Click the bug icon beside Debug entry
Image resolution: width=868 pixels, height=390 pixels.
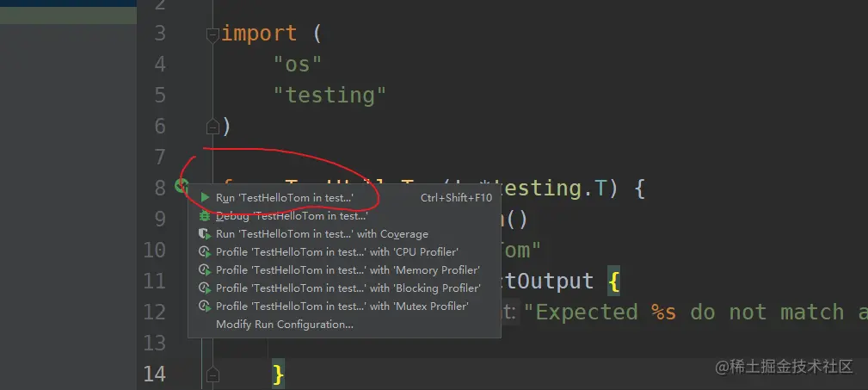[x=205, y=216]
